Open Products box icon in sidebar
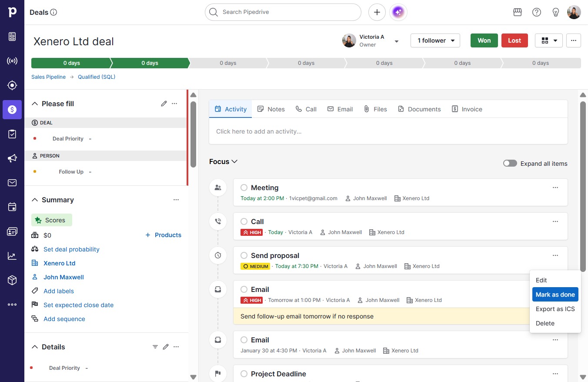This screenshot has height=382, width=588. (x=12, y=280)
